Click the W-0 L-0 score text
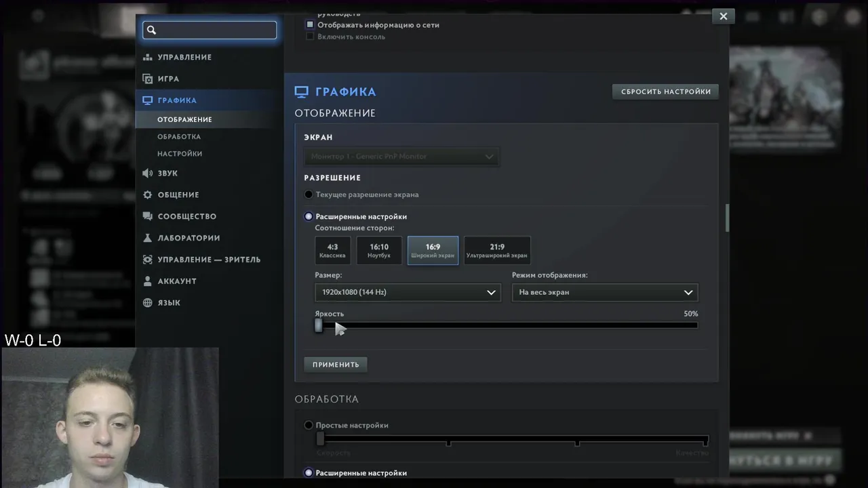The height and width of the screenshot is (488, 868). click(33, 340)
